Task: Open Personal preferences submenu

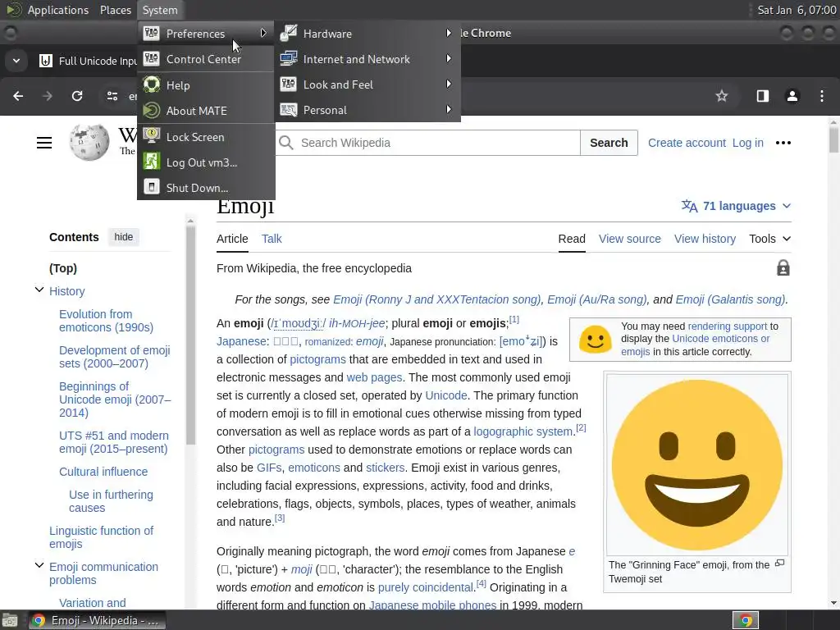Action: click(x=367, y=110)
